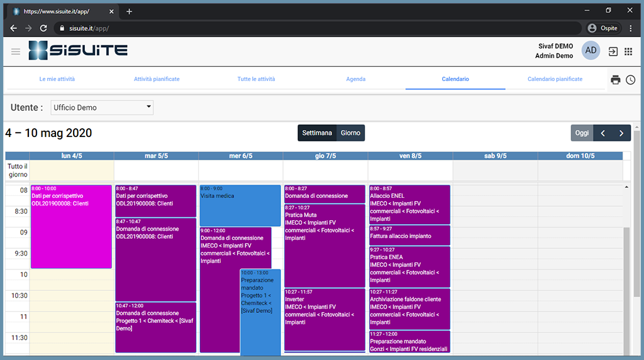Open the Visita medica event
This screenshot has height=360, width=644.
[x=240, y=205]
